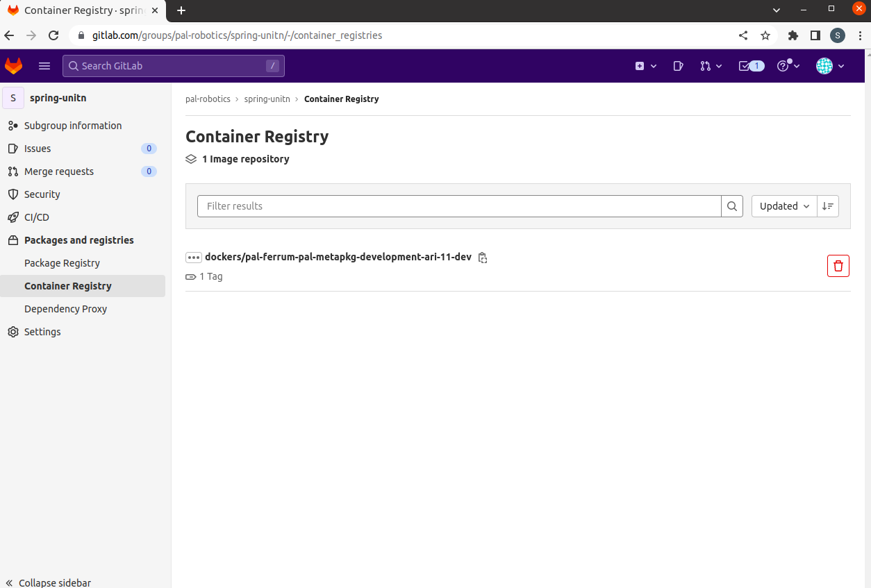Open the merge requests dropdown in top bar
Image resolution: width=871 pixels, height=588 pixels.
(x=711, y=66)
